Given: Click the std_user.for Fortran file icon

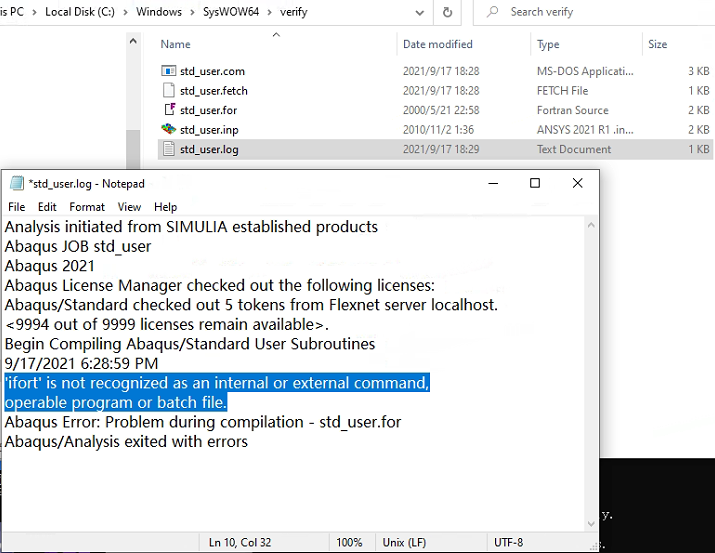Looking at the screenshot, I should point(169,109).
